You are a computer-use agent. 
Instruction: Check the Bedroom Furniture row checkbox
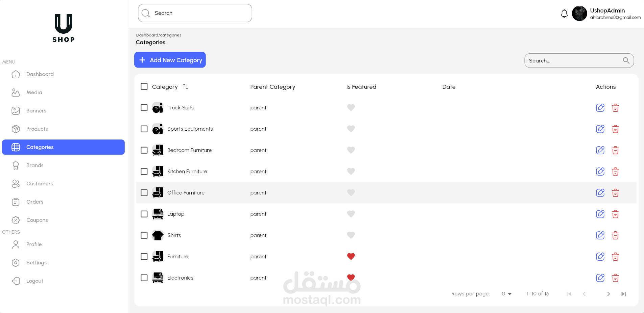(144, 150)
